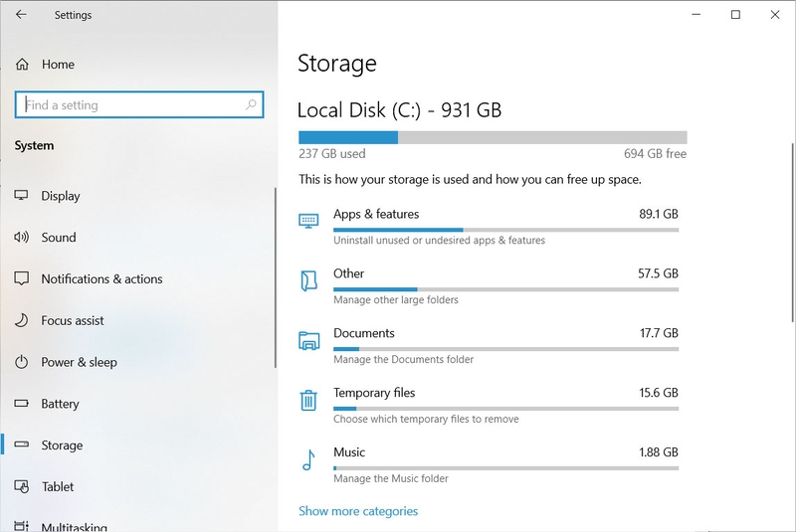
Task: Click the Apps & features storage icon
Action: point(308,221)
